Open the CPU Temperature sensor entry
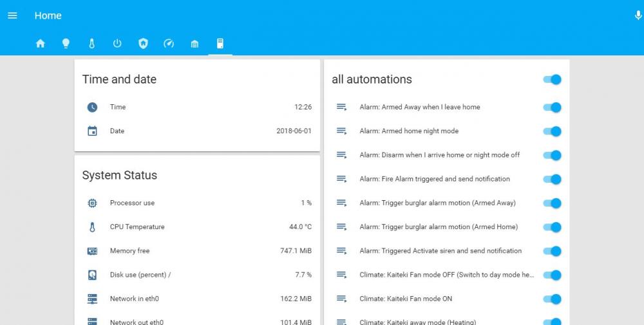This screenshot has width=644, height=325. pyautogui.click(x=137, y=227)
